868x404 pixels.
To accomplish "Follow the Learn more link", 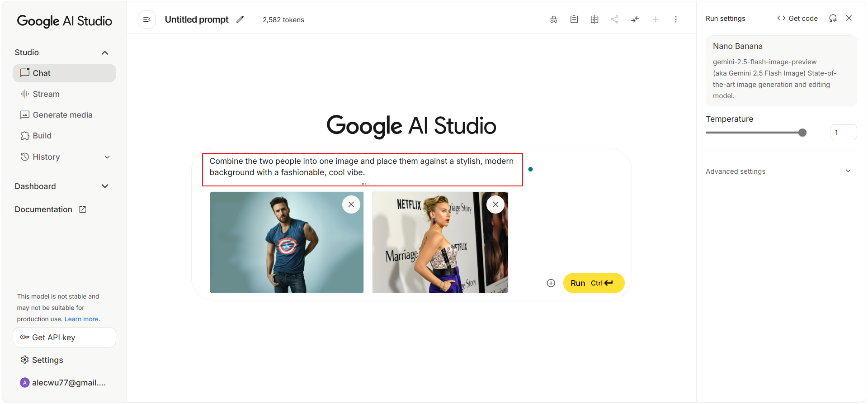I will (x=82, y=319).
